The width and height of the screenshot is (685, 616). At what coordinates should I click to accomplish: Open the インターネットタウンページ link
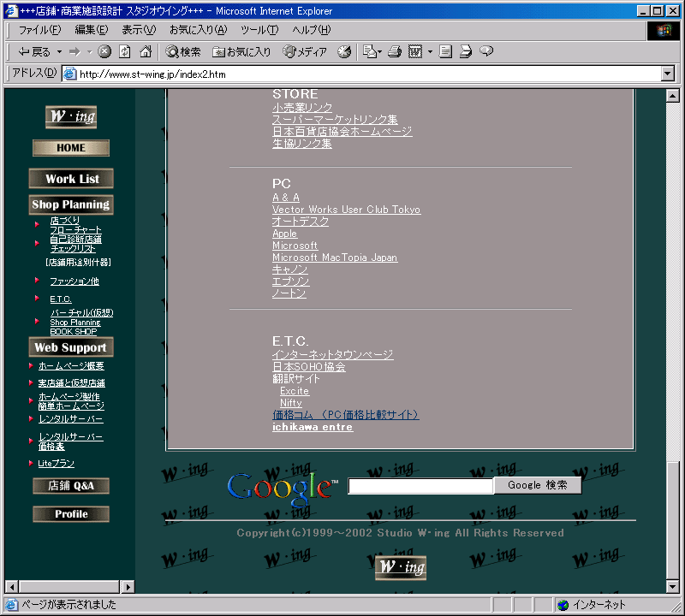pyautogui.click(x=332, y=354)
